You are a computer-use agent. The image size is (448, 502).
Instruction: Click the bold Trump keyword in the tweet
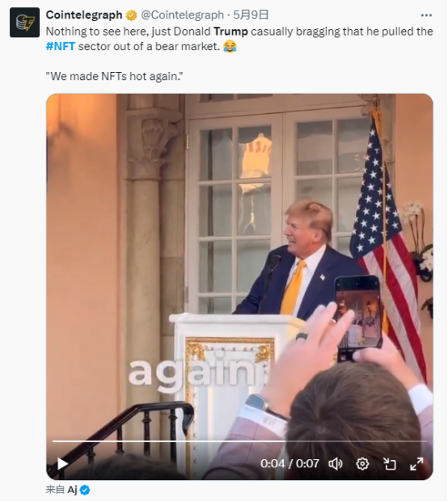tap(230, 32)
